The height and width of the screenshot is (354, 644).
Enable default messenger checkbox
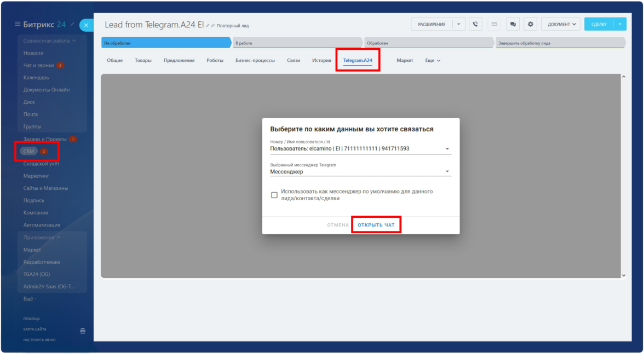(274, 195)
